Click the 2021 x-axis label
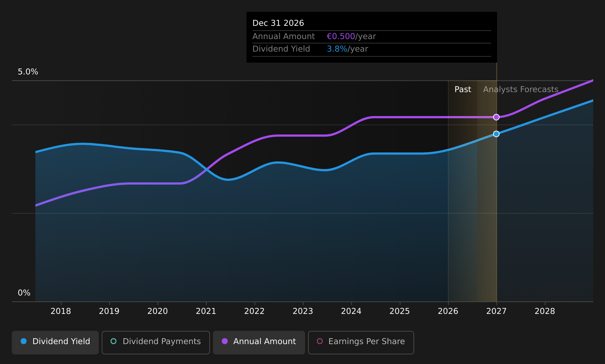Viewport: 605px width, 364px height. click(206, 311)
